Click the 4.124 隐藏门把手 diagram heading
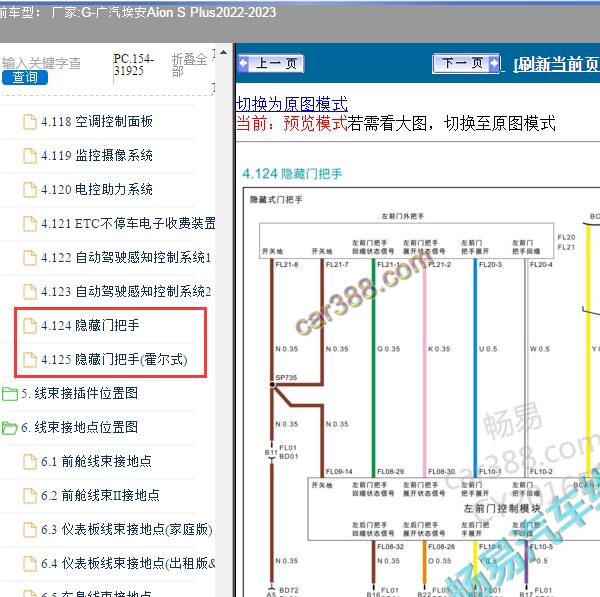 [292, 174]
